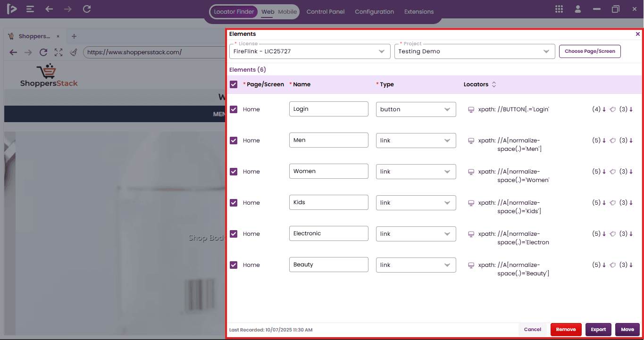Click the Locators sort arrows icon
The height and width of the screenshot is (340, 644).
[494, 84]
